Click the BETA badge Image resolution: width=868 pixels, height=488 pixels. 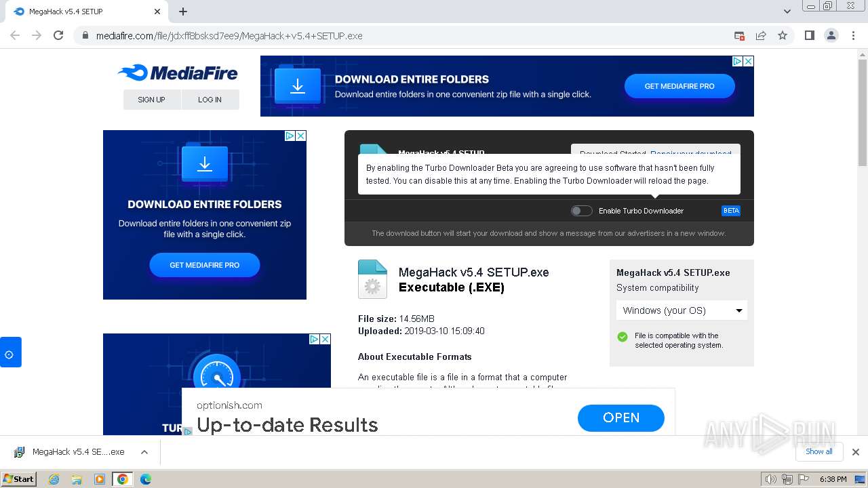coord(731,211)
